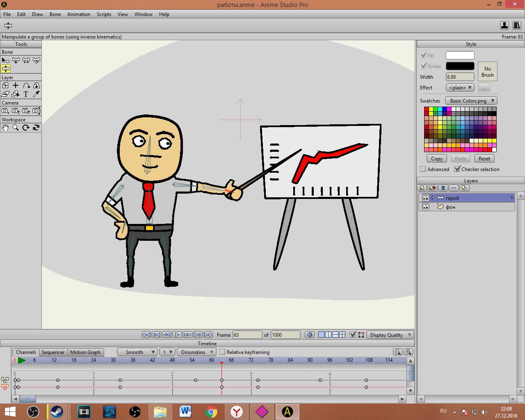
Task: Open the File menu
Action: [x=7, y=14]
